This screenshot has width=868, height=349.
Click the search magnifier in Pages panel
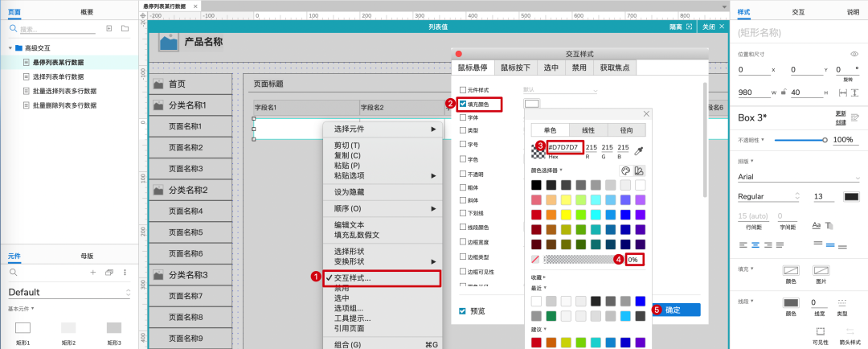click(14, 29)
